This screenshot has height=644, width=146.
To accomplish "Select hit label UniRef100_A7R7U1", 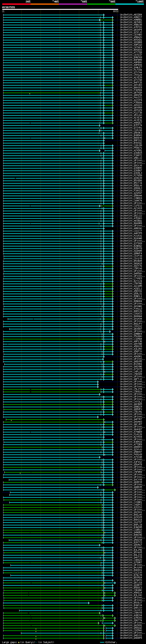I will click(x=131, y=27).
